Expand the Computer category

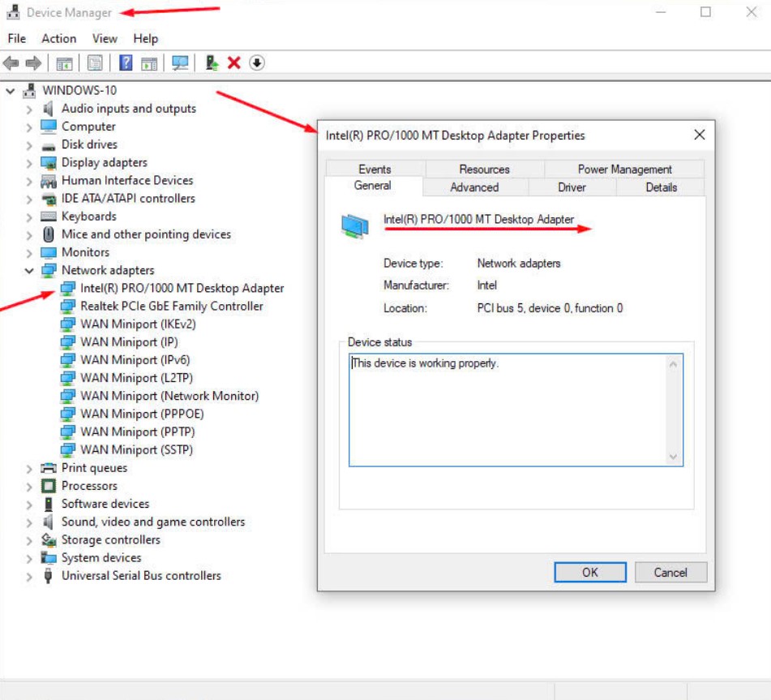[x=29, y=127]
